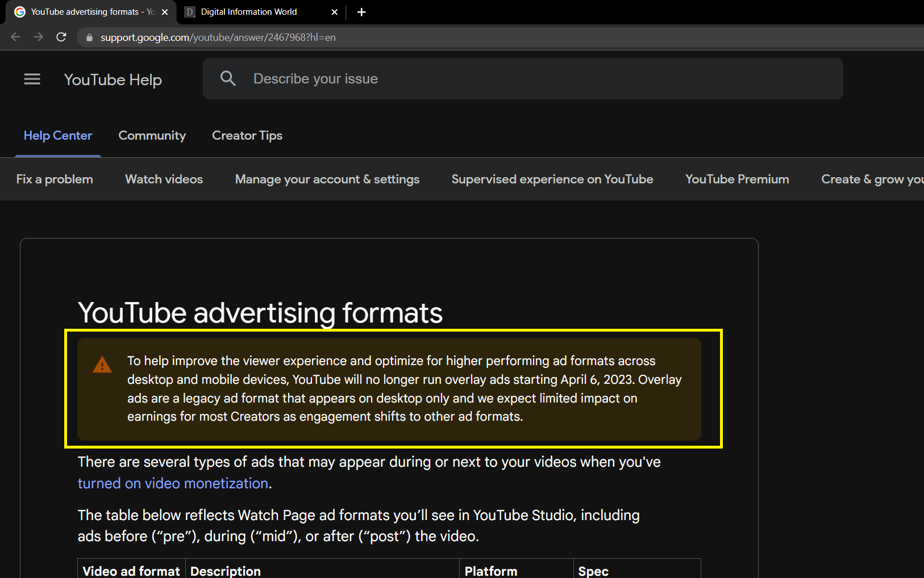Image resolution: width=924 pixels, height=578 pixels.
Task: Click the Platform column header
Action: (x=491, y=571)
